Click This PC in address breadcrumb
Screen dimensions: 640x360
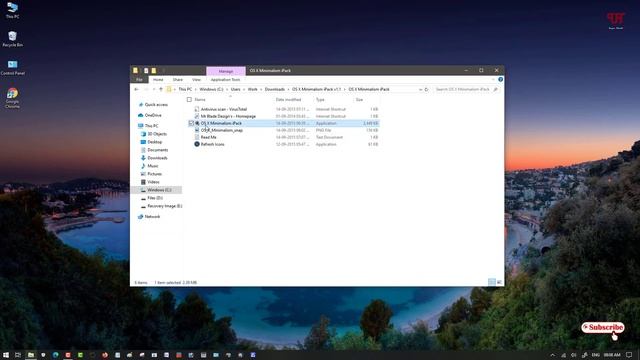tap(185, 89)
